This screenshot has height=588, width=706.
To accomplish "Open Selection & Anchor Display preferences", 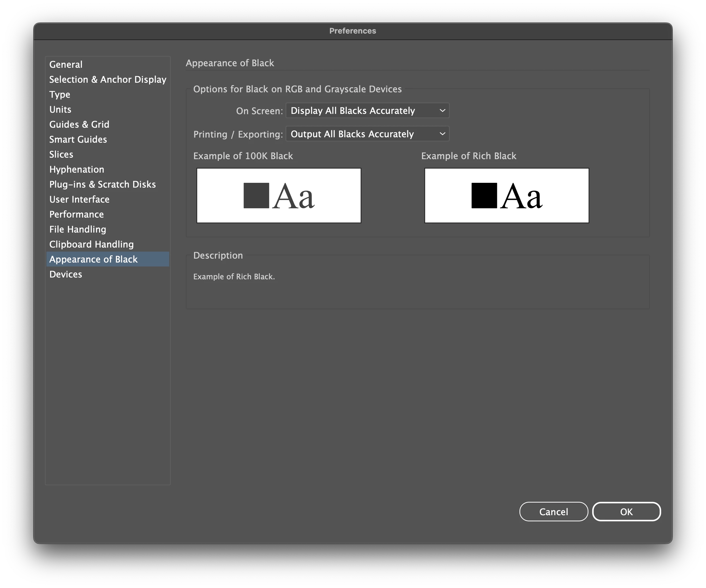I will pyautogui.click(x=108, y=80).
